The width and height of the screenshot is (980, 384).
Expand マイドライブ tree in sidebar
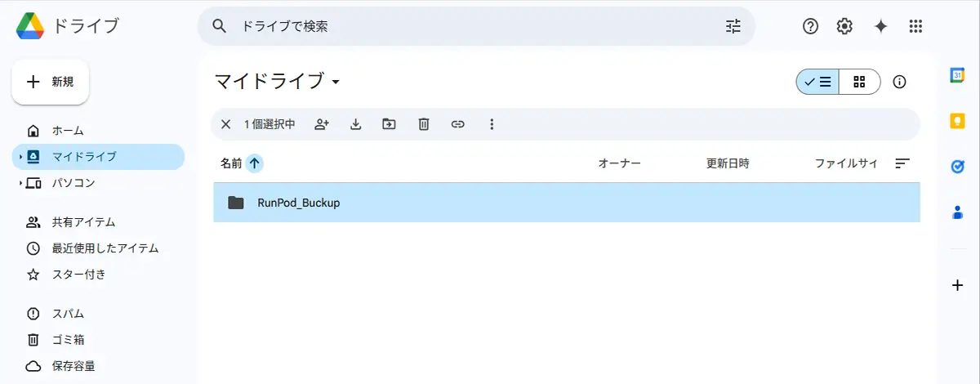point(20,157)
